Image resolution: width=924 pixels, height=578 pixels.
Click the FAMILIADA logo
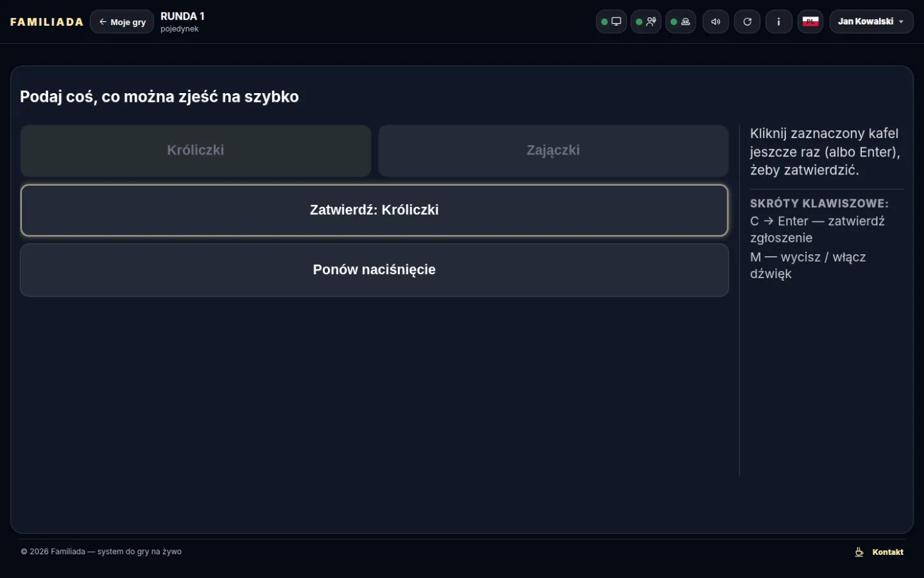[47, 22]
